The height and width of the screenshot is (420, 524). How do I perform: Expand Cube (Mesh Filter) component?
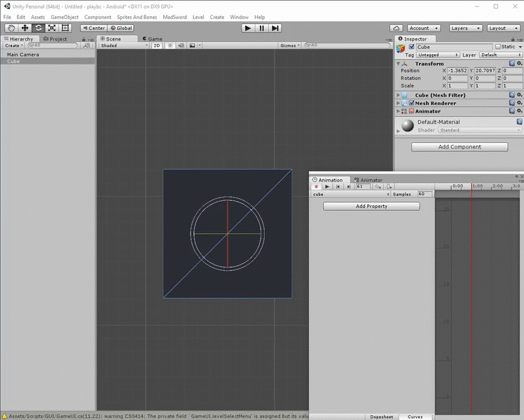[398, 95]
